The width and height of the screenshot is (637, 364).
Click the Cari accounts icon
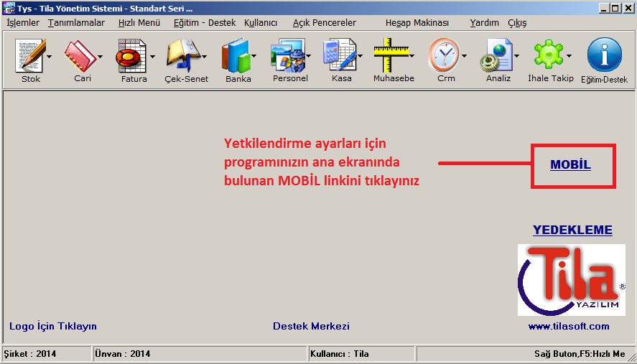tap(80, 56)
